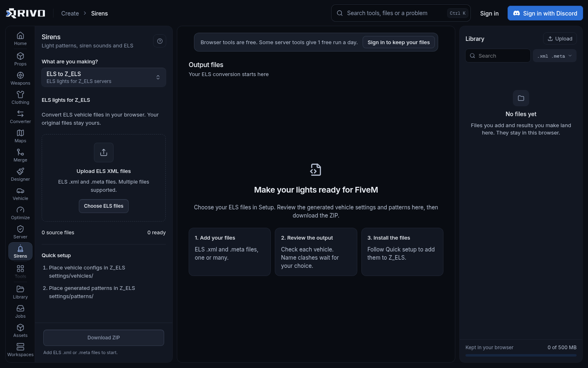
Task: Click the browser storage usage bar
Action: 521,355
